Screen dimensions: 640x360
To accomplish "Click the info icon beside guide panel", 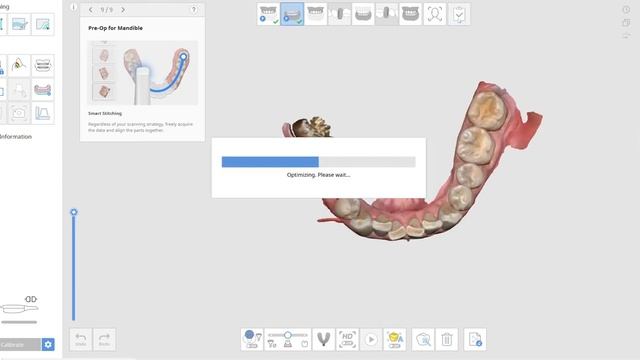I will point(73,7).
